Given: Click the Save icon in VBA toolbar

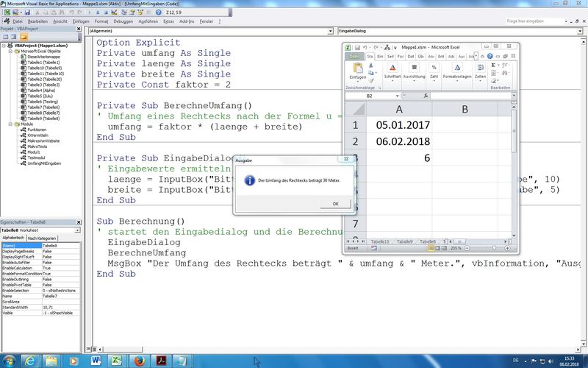Looking at the screenshot, I should (x=27, y=12).
